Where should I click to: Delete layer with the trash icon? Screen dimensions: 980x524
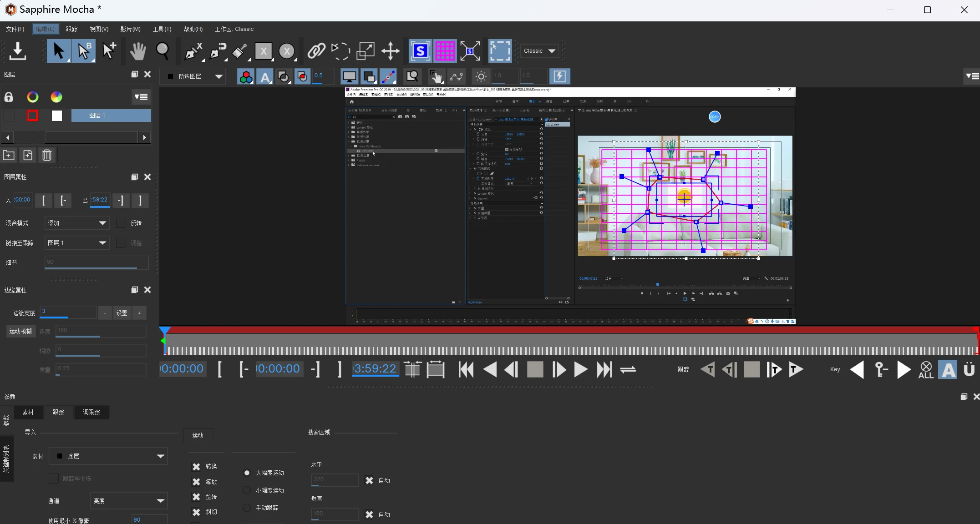pyautogui.click(x=47, y=155)
